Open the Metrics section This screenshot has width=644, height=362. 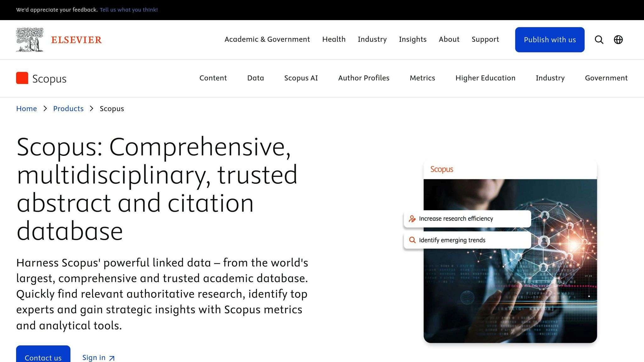coord(422,78)
